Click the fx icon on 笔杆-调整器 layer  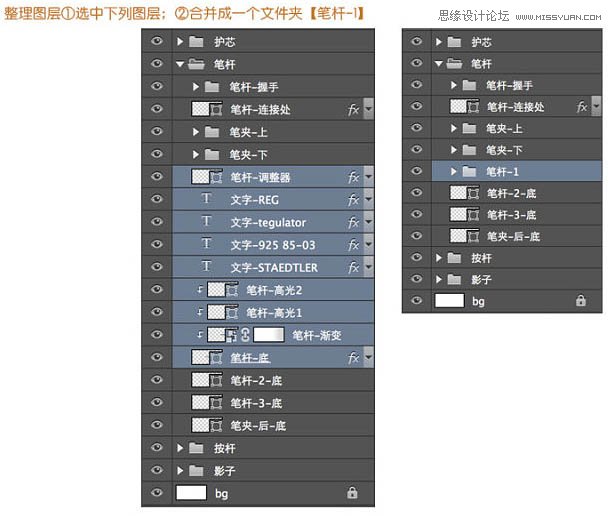pyautogui.click(x=353, y=178)
